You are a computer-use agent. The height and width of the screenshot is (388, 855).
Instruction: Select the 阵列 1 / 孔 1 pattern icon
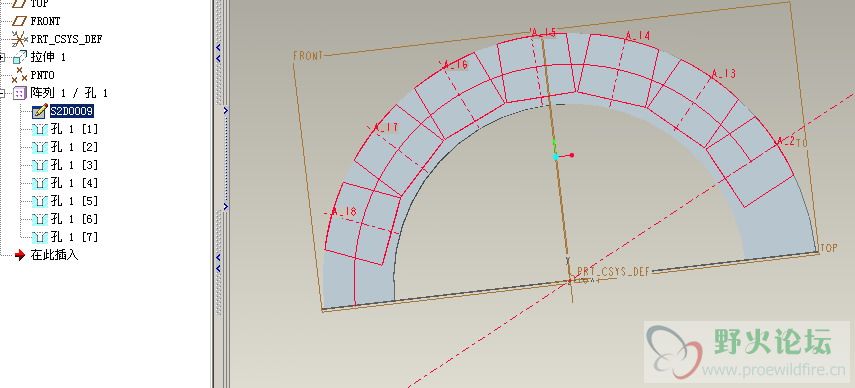[x=20, y=93]
